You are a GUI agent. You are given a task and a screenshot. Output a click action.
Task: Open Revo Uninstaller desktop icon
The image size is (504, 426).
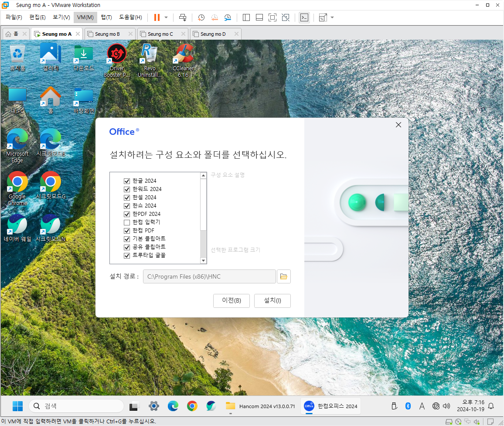click(x=150, y=61)
